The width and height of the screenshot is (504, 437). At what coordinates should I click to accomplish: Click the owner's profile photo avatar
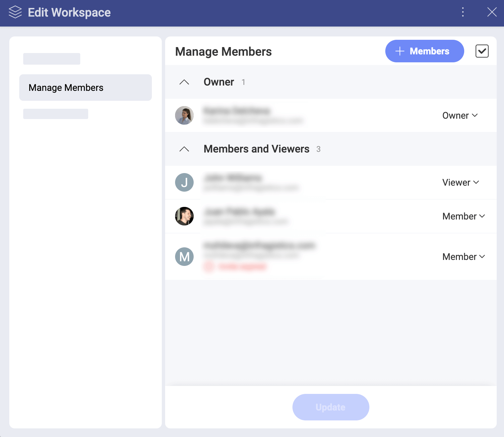184,115
